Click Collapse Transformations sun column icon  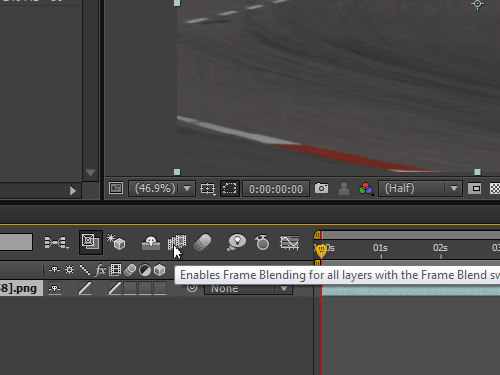pyautogui.click(x=69, y=269)
